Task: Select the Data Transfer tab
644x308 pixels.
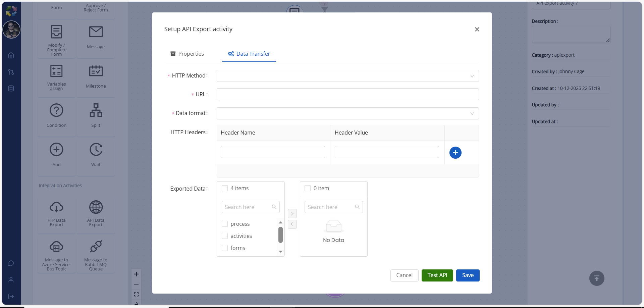Action: click(249, 54)
